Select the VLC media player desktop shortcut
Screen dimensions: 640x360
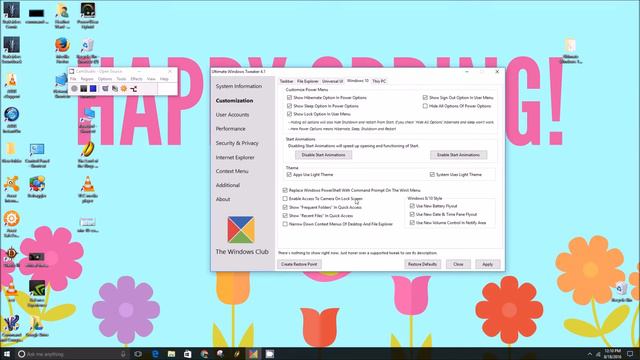[88, 190]
